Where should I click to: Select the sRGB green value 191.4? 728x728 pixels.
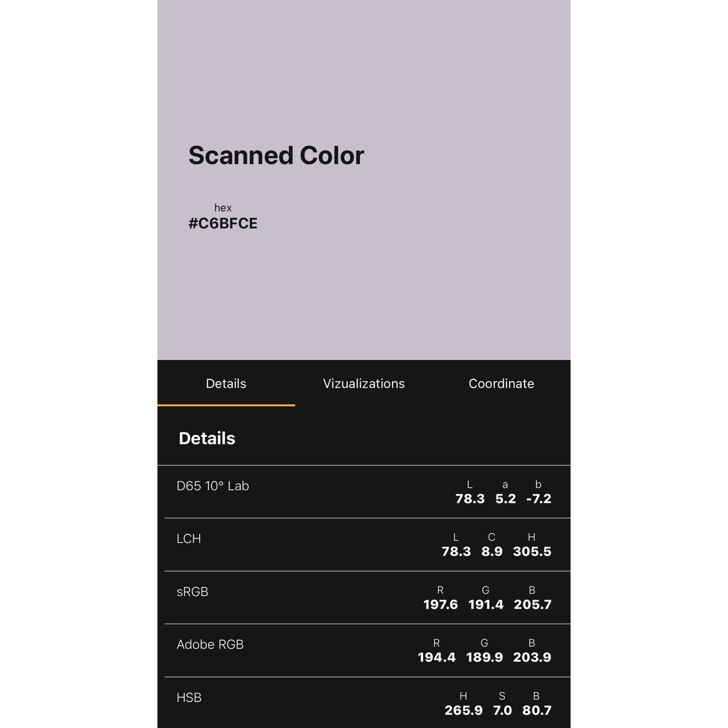pos(486,604)
